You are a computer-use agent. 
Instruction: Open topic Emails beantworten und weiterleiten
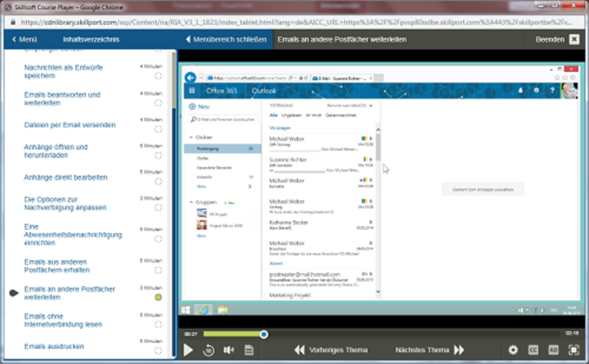[62, 99]
